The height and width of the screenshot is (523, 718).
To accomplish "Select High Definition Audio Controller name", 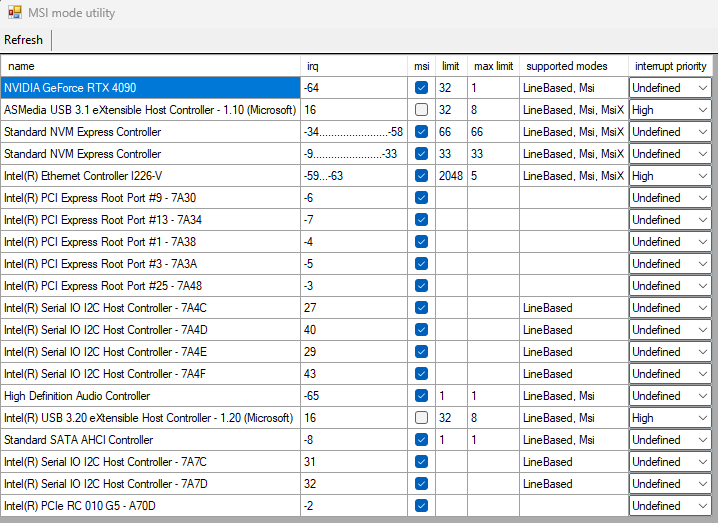I will coord(151,395).
